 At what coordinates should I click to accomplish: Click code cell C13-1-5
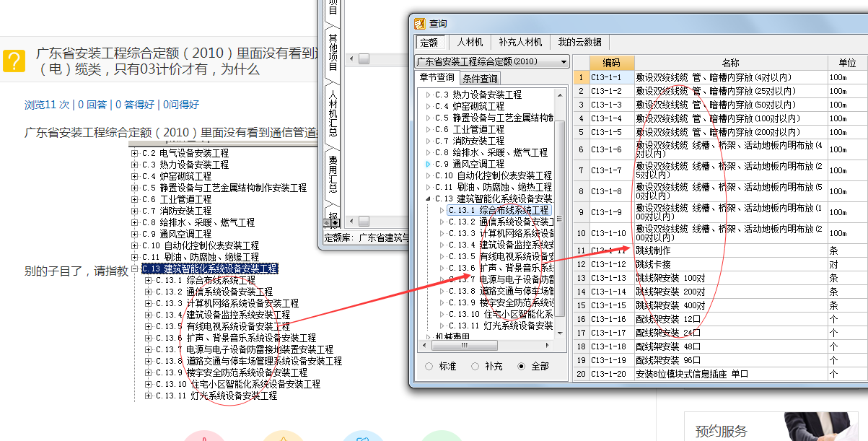(x=612, y=132)
